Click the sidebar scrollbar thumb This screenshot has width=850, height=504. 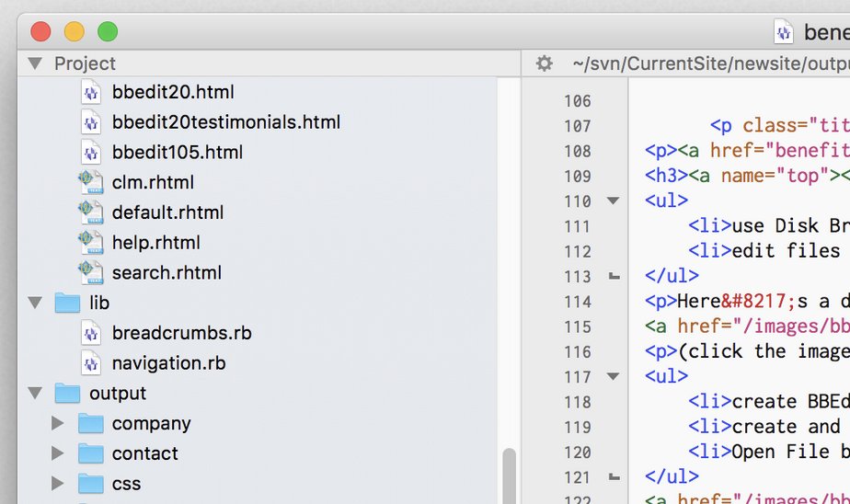pos(509,475)
